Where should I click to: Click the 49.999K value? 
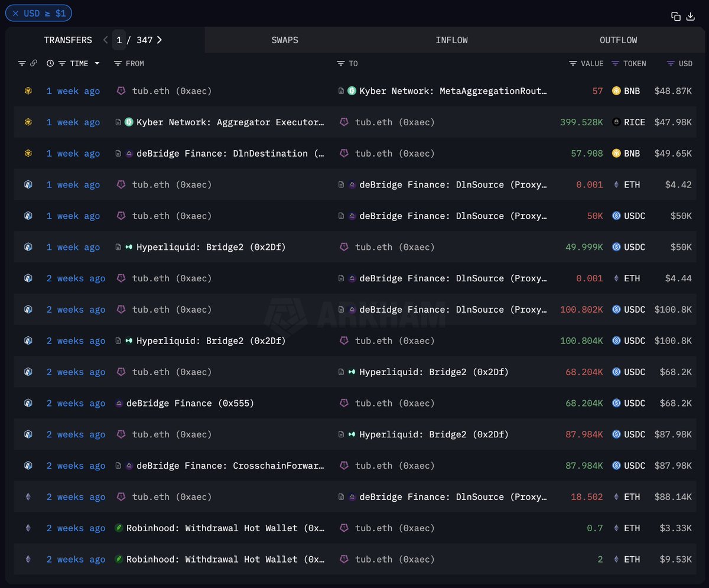pyautogui.click(x=584, y=247)
